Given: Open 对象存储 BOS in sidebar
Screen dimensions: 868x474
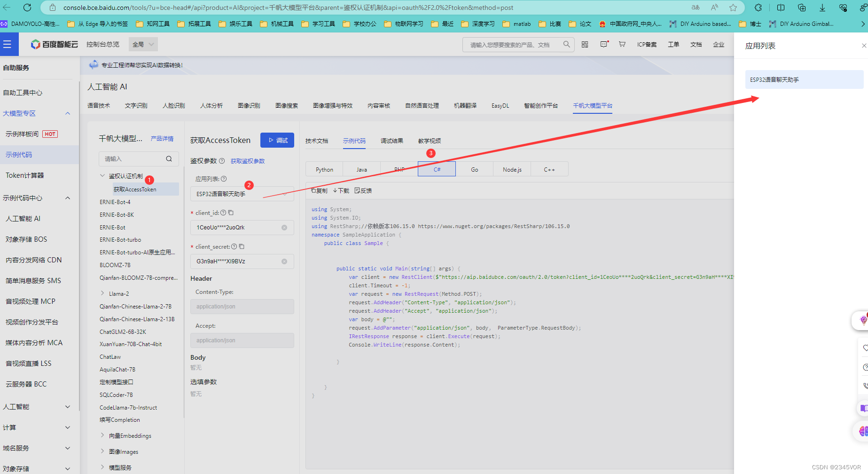Looking at the screenshot, I should [x=26, y=239].
